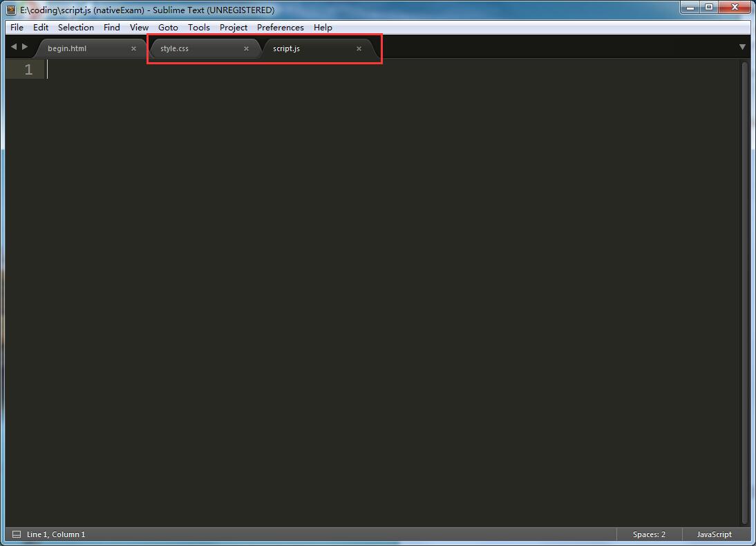Viewport: 756px width, 546px height.
Task: Open the File menu
Action: [x=17, y=27]
